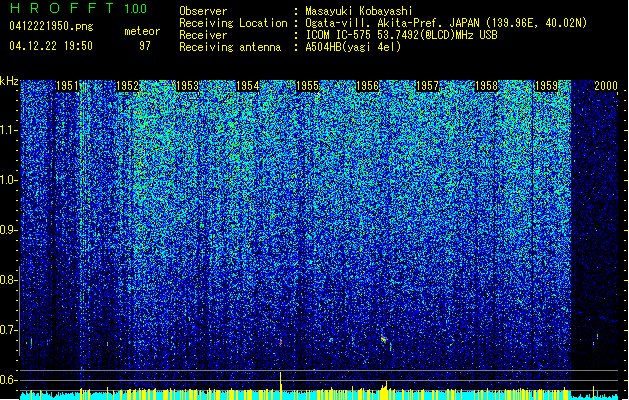Click the Receiving Location value text
Viewport: 629px width, 400px height.
point(446,23)
